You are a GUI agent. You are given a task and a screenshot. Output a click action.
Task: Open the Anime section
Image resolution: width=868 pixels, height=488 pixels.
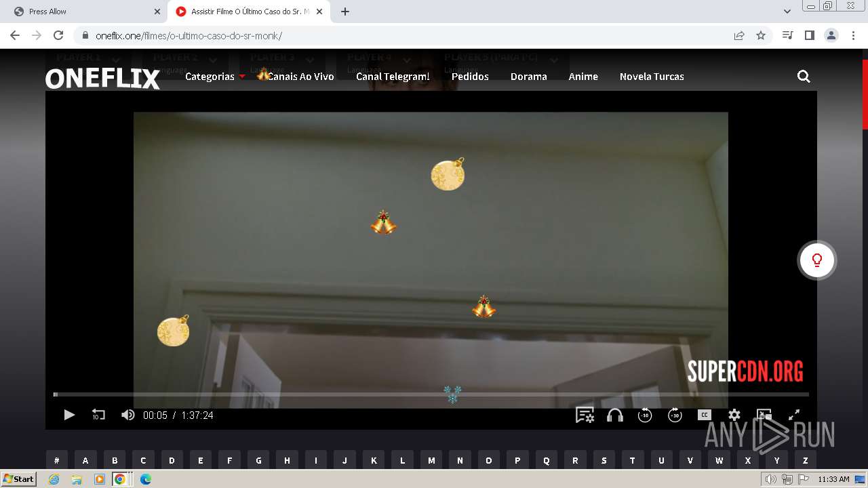(x=583, y=77)
